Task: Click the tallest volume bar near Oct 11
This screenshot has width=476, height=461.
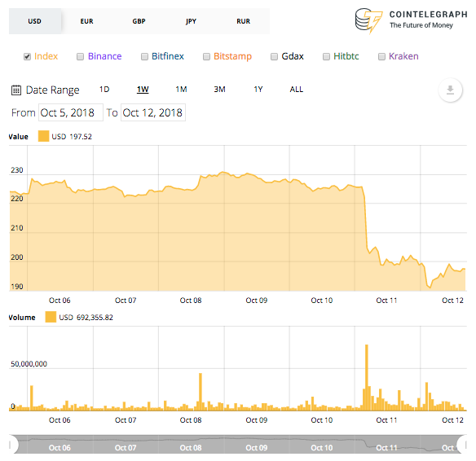Action: click(x=367, y=378)
